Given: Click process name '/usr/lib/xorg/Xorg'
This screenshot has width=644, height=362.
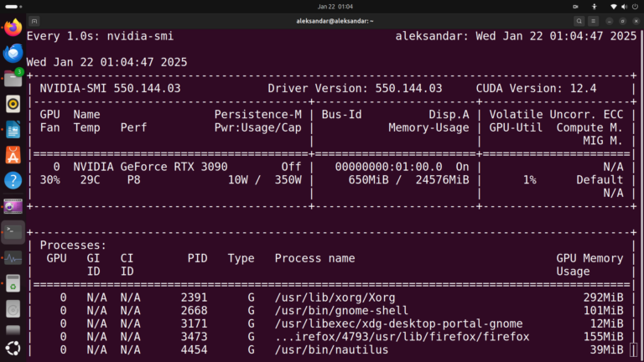Looking at the screenshot, I should tap(335, 297).
